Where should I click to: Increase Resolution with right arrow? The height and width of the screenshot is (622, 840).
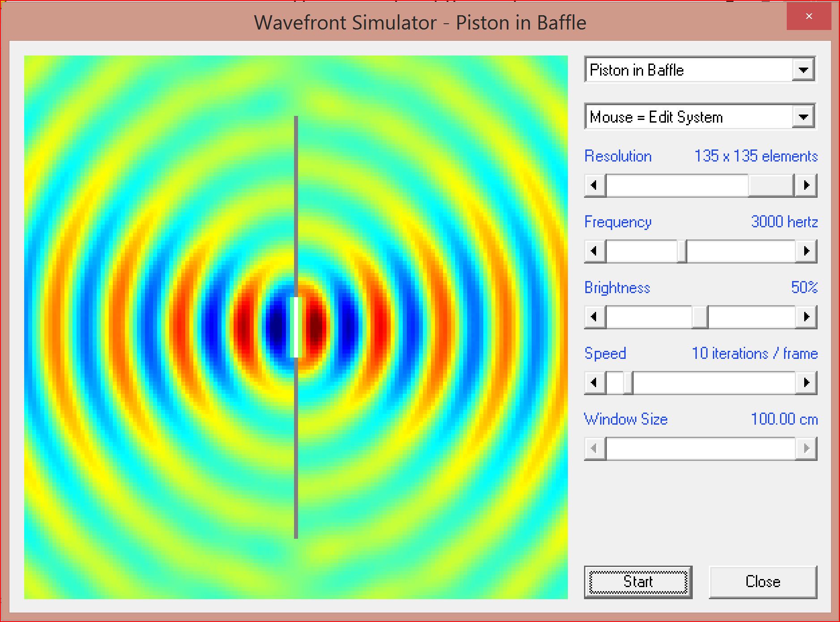[x=806, y=185]
